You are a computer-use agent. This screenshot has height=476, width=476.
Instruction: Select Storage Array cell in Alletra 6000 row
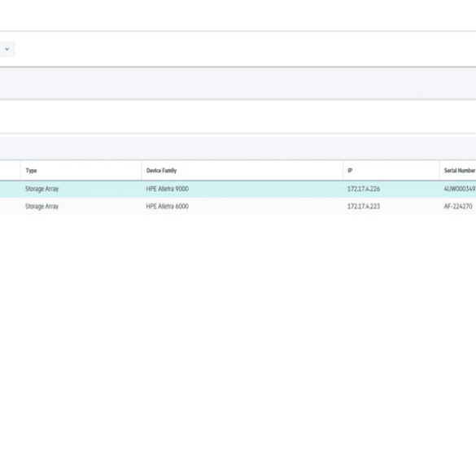(x=41, y=207)
